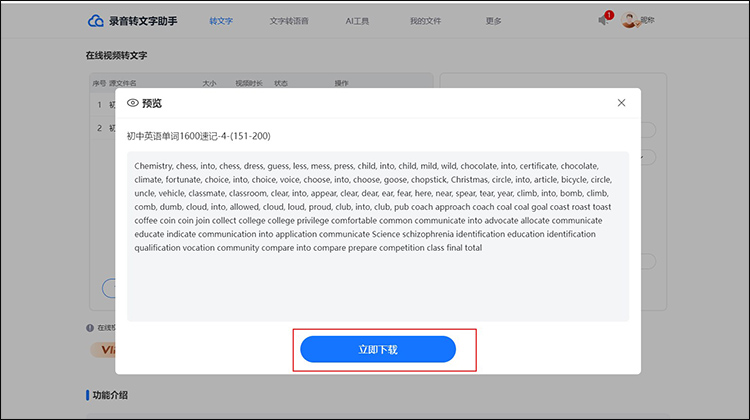Click the eye icon beside 预览
The height and width of the screenshot is (420, 750).
point(132,103)
